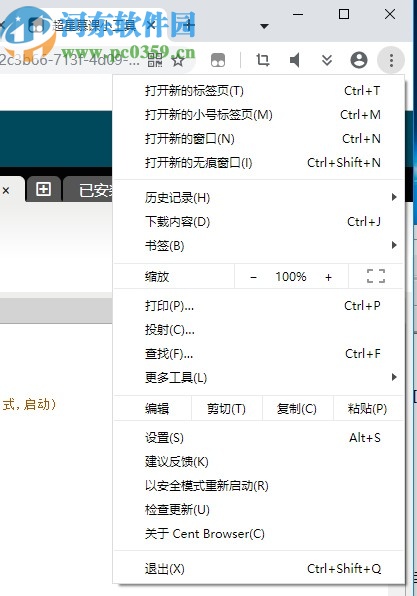Minimize the browser window
The height and width of the screenshot is (596, 417).
(x=298, y=14)
